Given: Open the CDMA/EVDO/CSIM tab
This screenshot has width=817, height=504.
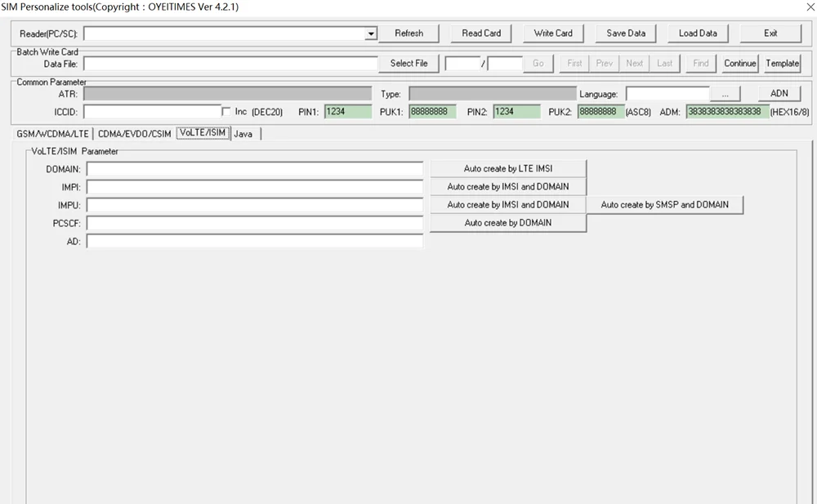Looking at the screenshot, I should point(135,132).
